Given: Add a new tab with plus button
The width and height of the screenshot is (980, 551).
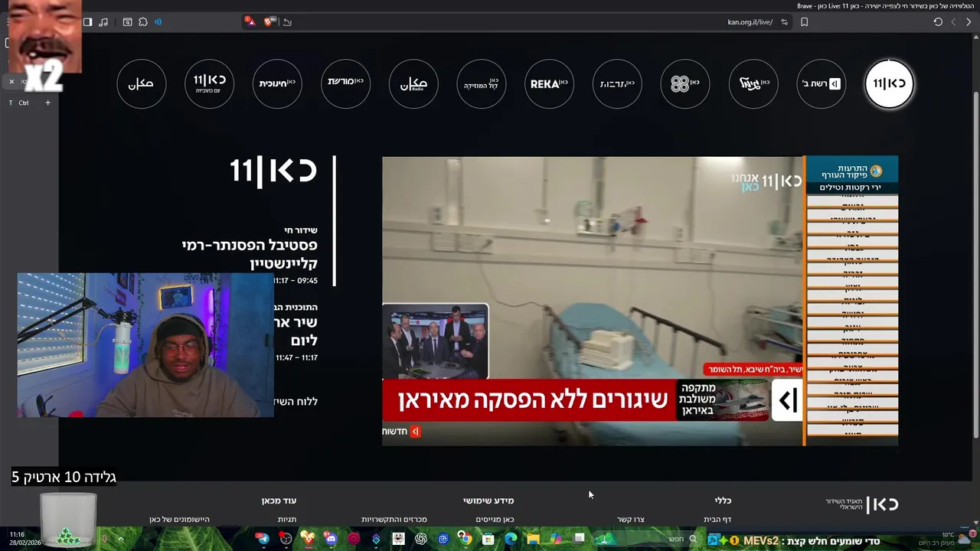Looking at the screenshot, I should pyautogui.click(x=47, y=103).
